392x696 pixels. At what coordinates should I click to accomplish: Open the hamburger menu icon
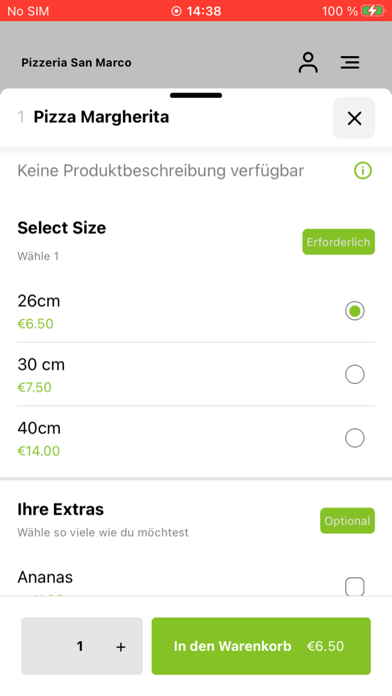click(x=350, y=62)
